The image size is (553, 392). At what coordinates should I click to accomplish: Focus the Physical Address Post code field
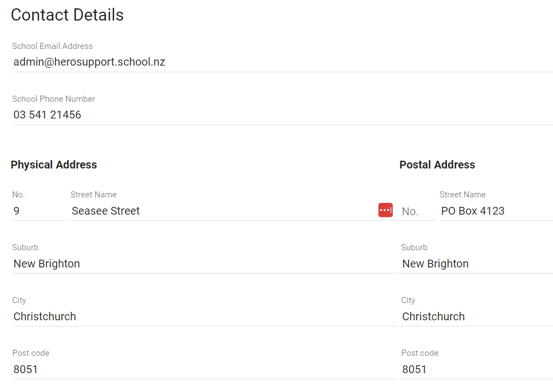[x=205, y=370]
